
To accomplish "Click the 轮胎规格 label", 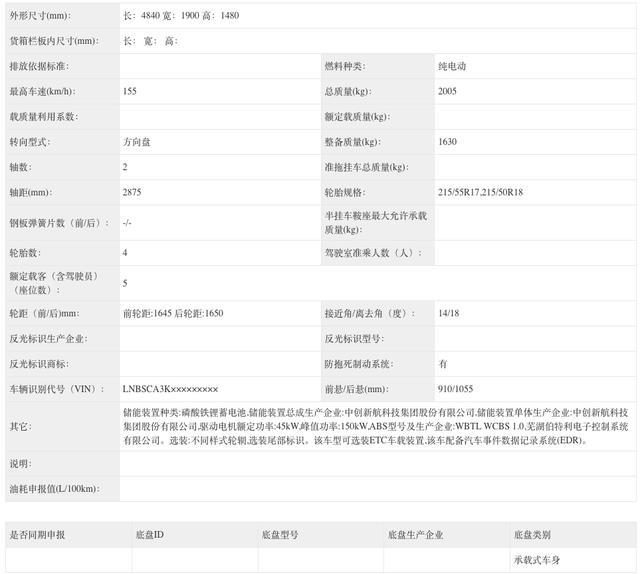I will (345, 192).
